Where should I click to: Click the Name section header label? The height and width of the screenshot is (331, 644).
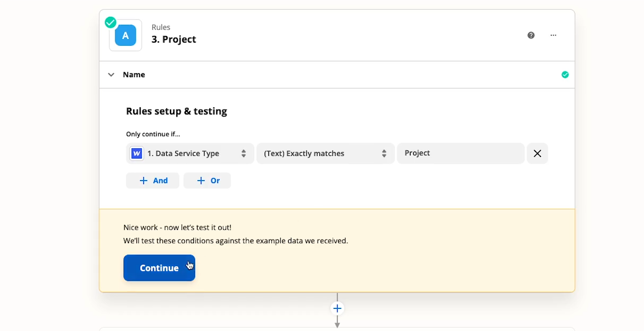tap(134, 75)
